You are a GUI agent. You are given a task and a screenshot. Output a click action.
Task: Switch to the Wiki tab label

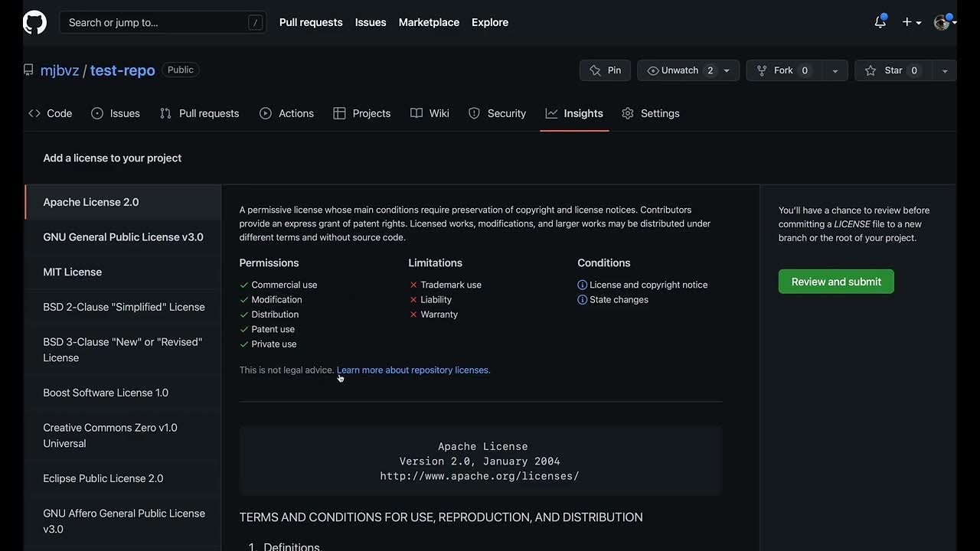439,113
